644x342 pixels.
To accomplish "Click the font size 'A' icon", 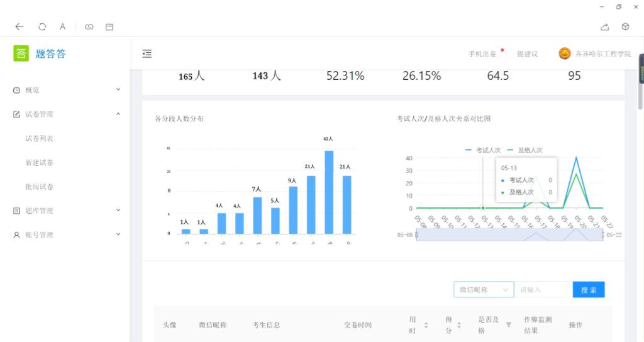I will tap(63, 26).
